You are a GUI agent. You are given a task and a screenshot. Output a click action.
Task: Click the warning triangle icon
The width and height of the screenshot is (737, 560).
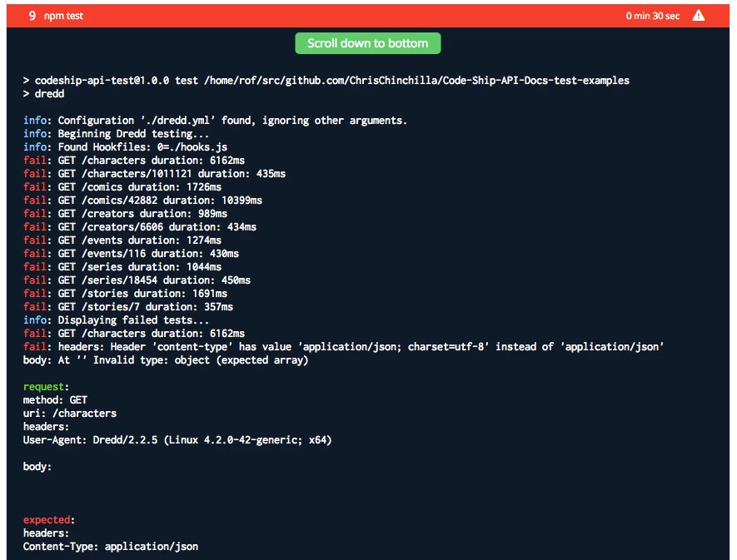(x=699, y=16)
